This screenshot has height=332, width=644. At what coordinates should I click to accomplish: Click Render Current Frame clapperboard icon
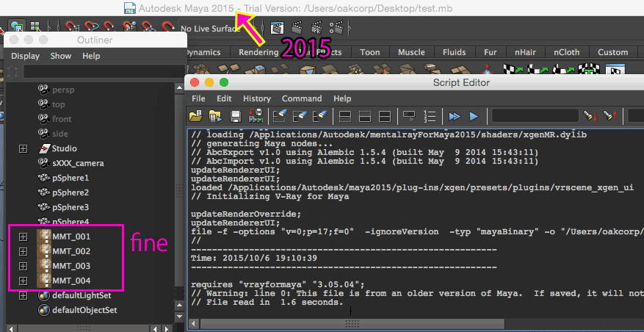[x=297, y=28]
